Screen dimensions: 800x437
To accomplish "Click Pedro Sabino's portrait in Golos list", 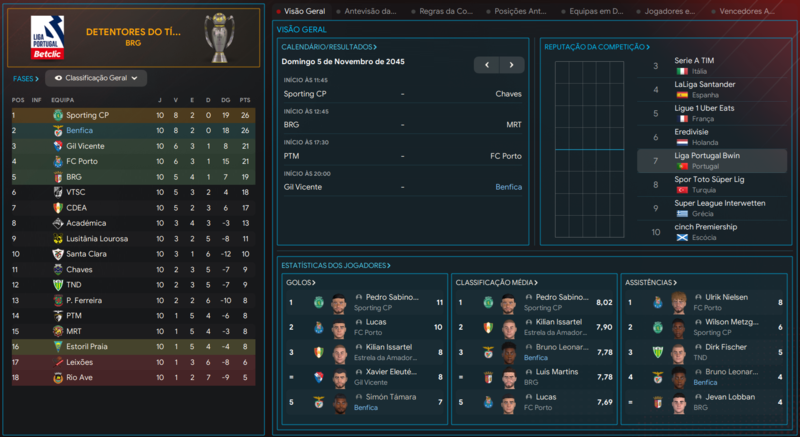I will 339,303.
